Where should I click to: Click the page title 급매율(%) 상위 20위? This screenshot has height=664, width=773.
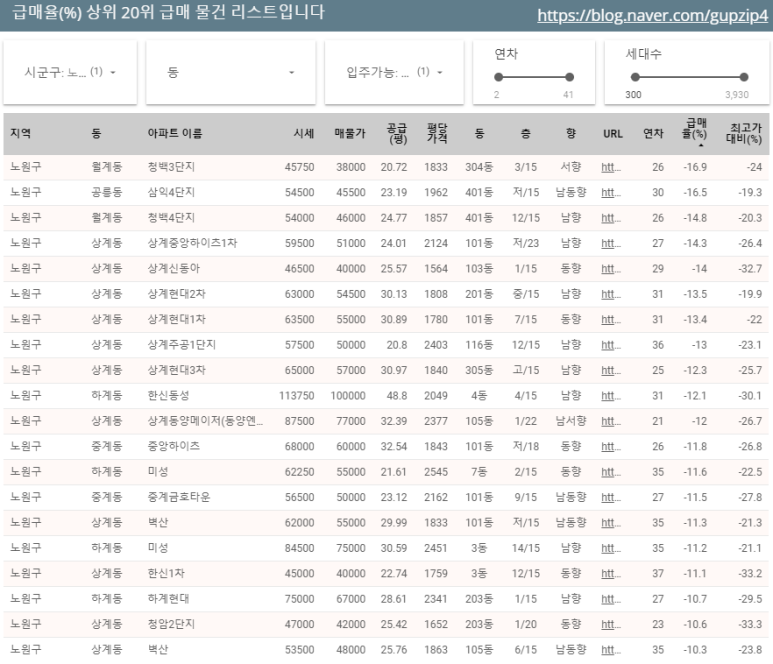tap(168, 12)
